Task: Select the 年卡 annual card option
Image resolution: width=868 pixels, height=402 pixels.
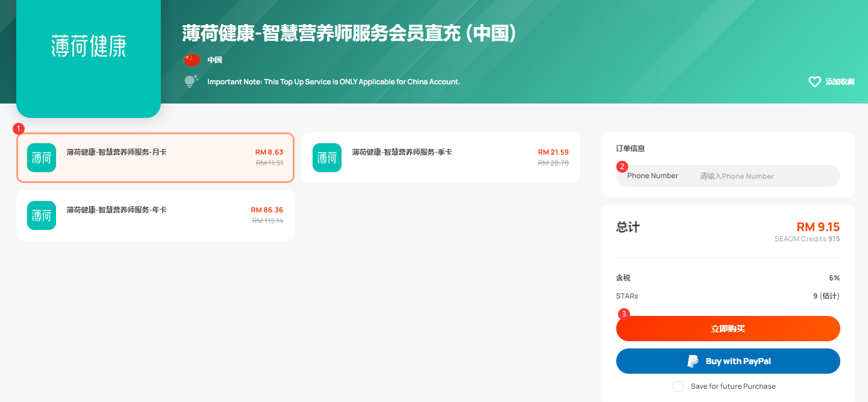Action: pyautogui.click(x=155, y=215)
